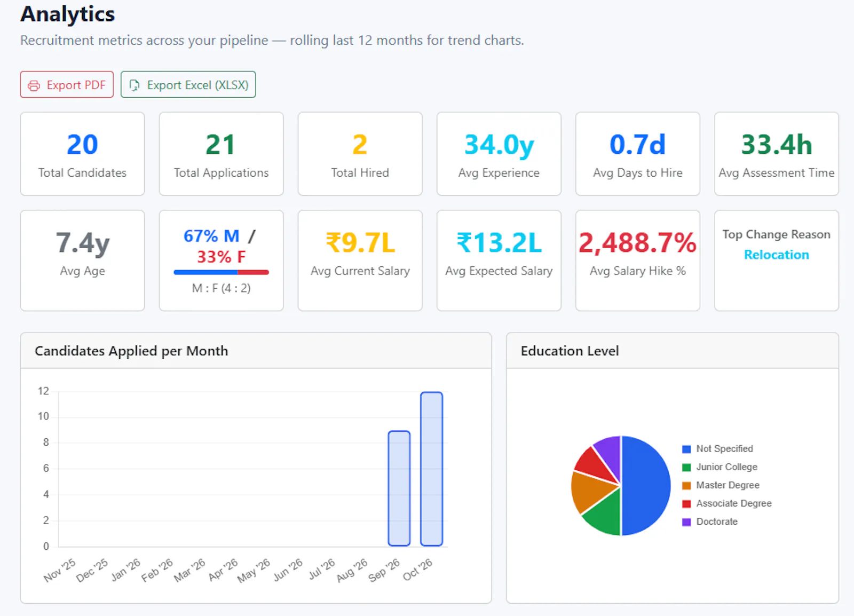Click the file icon on Export Excel
The height and width of the screenshot is (616, 854).
(135, 85)
